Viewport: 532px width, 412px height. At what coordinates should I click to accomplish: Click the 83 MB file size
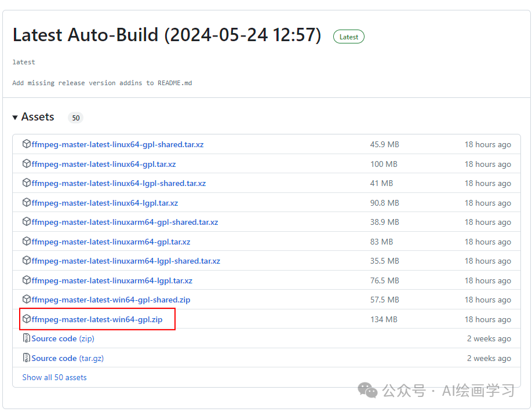(x=381, y=242)
